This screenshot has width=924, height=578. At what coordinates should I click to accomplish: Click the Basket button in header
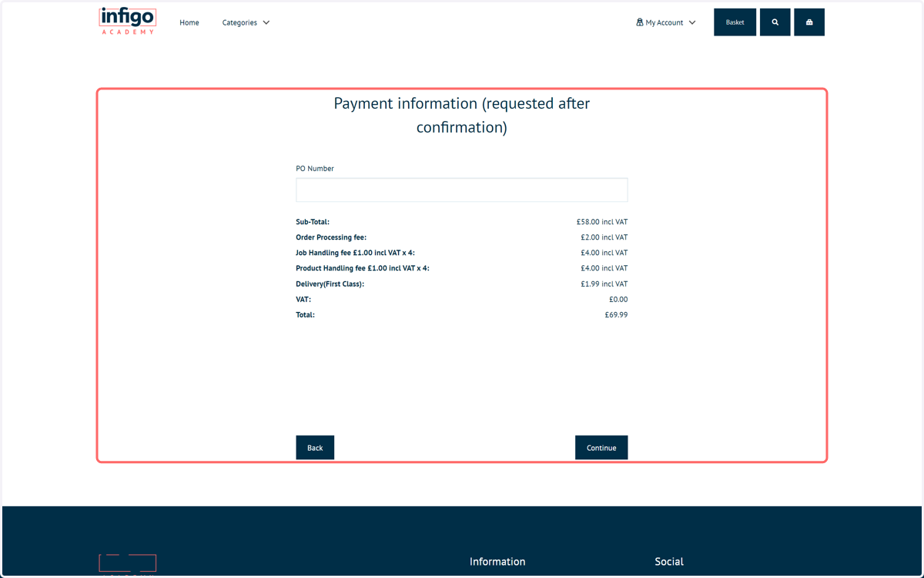735,22
